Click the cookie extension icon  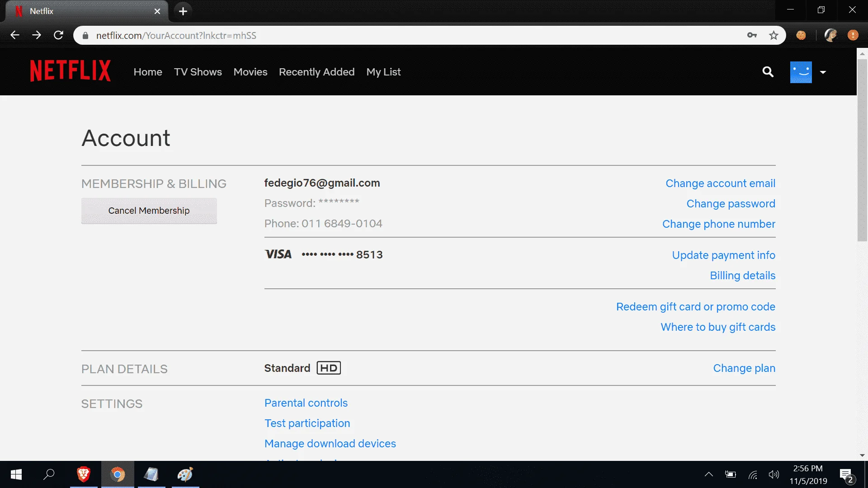point(801,35)
